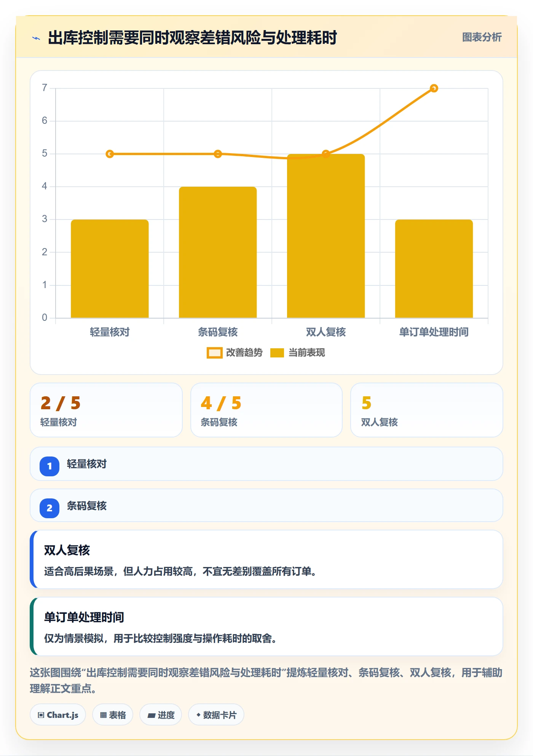Click text 适合高后果场景，但人力占用较高
Screen dimensions: 533x756
pyautogui.click(x=118, y=572)
